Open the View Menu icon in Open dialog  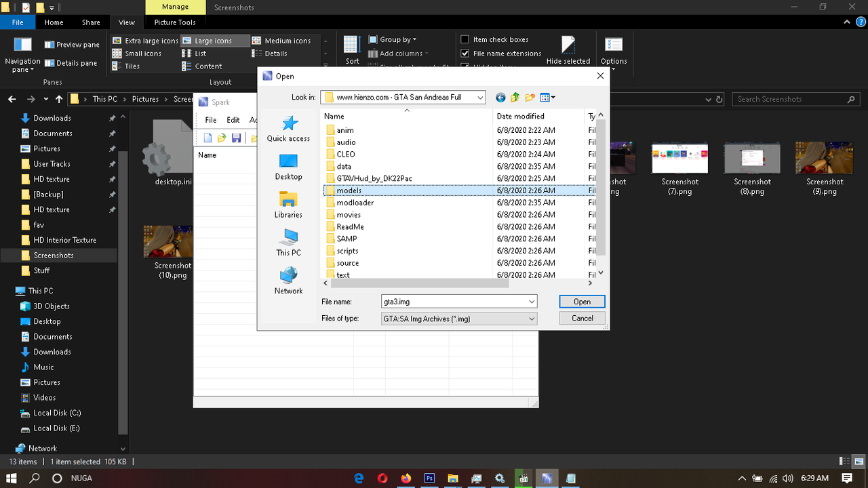click(547, 98)
